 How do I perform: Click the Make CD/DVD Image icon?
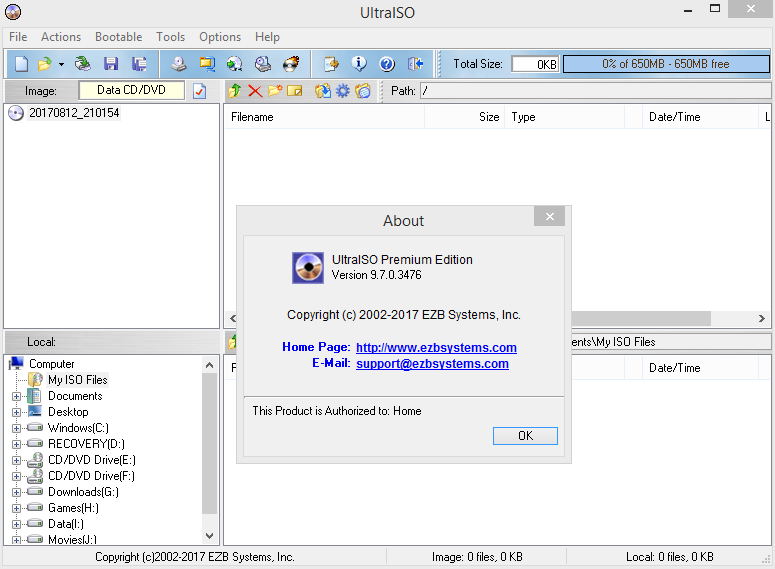(x=179, y=64)
